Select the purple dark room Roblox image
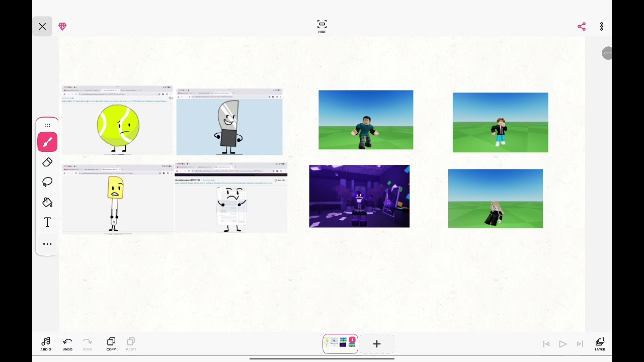 pos(359,196)
